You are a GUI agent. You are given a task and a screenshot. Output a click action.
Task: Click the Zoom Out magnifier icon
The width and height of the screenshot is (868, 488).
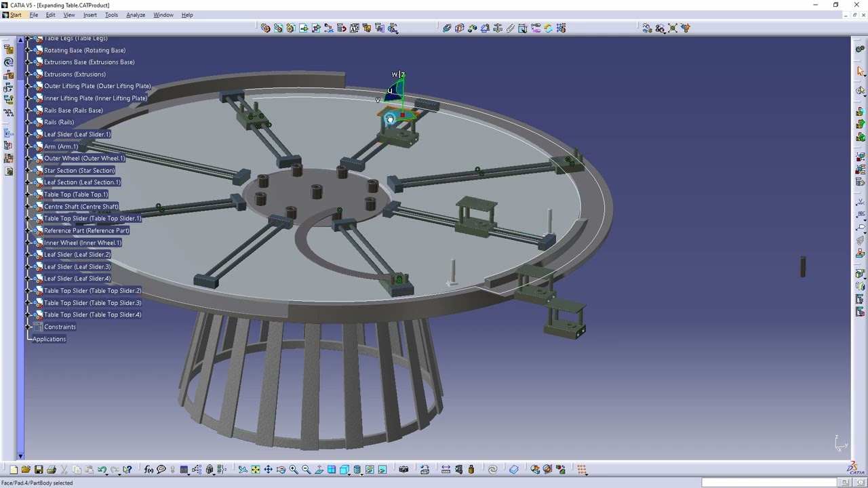[x=306, y=469]
